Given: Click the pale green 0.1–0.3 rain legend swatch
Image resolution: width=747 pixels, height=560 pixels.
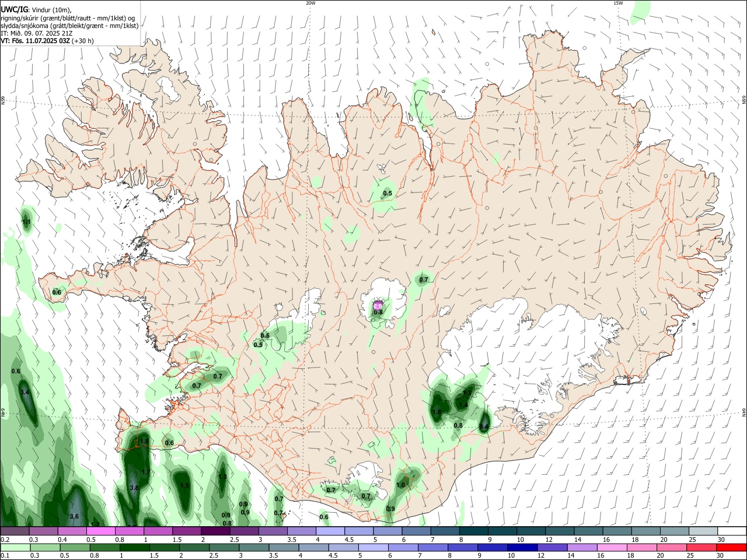Looking at the screenshot, I should pyautogui.click(x=15, y=548).
